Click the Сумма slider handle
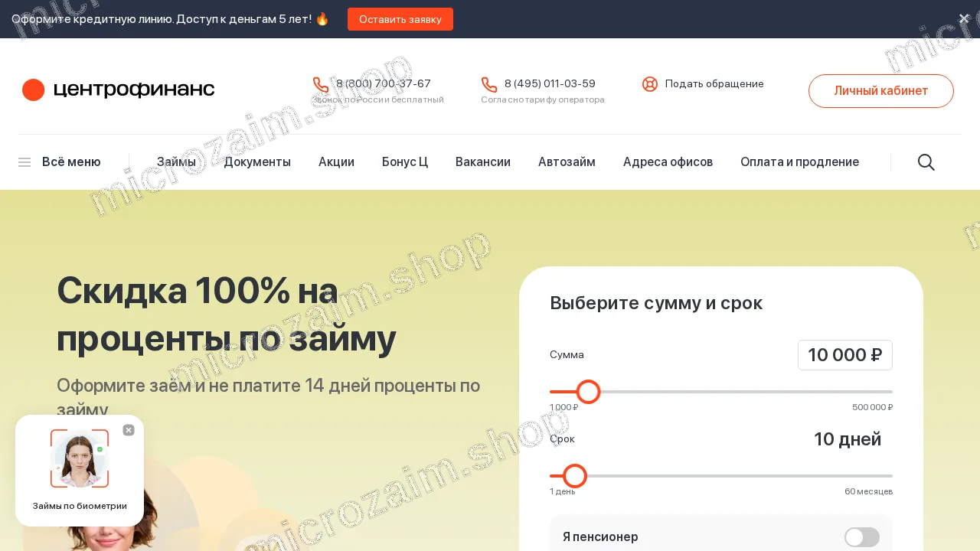 (588, 392)
